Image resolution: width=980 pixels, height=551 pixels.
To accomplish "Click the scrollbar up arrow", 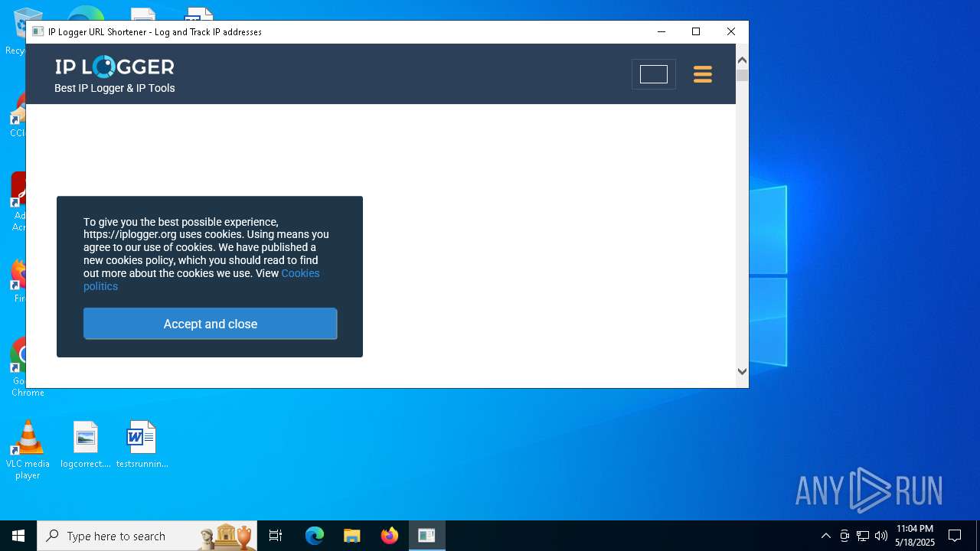I will pos(742,60).
